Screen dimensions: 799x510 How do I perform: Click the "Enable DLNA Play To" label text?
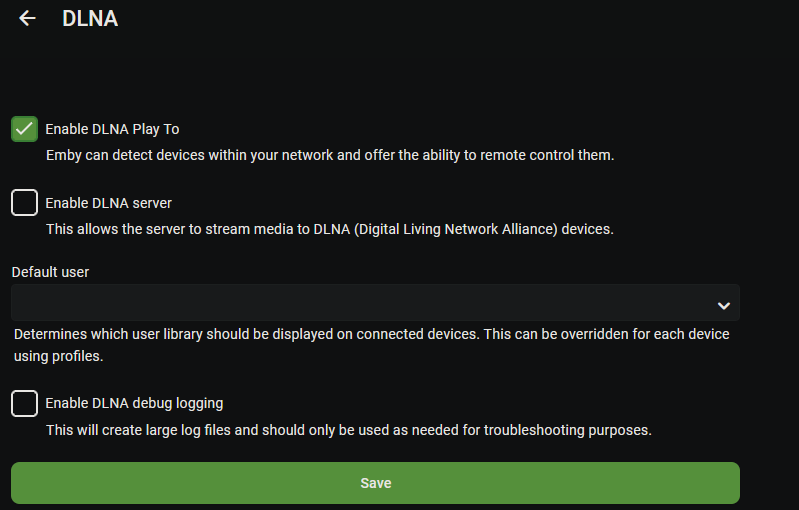[x=112, y=129]
